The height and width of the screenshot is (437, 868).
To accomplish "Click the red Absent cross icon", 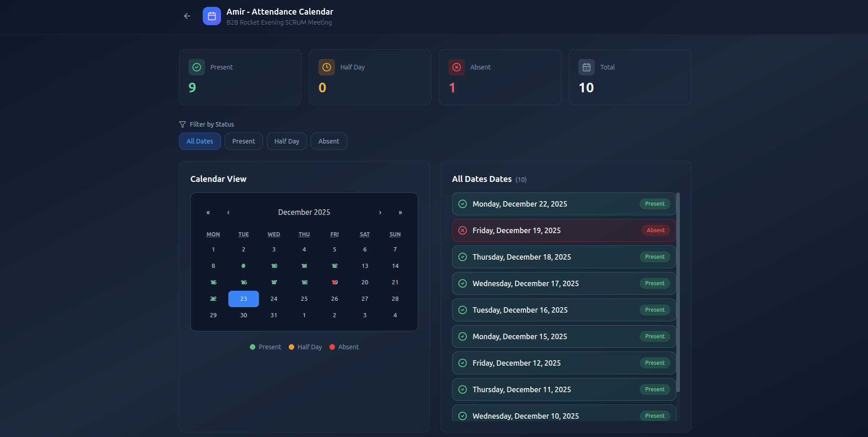I will click(x=456, y=67).
